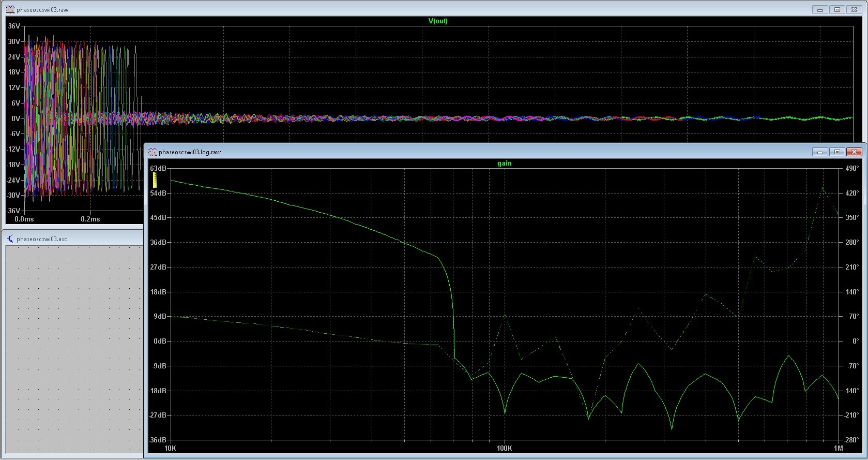Click the -24V axis label
The image size is (868, 460).
pyautogui.click(x=13, y=180)
